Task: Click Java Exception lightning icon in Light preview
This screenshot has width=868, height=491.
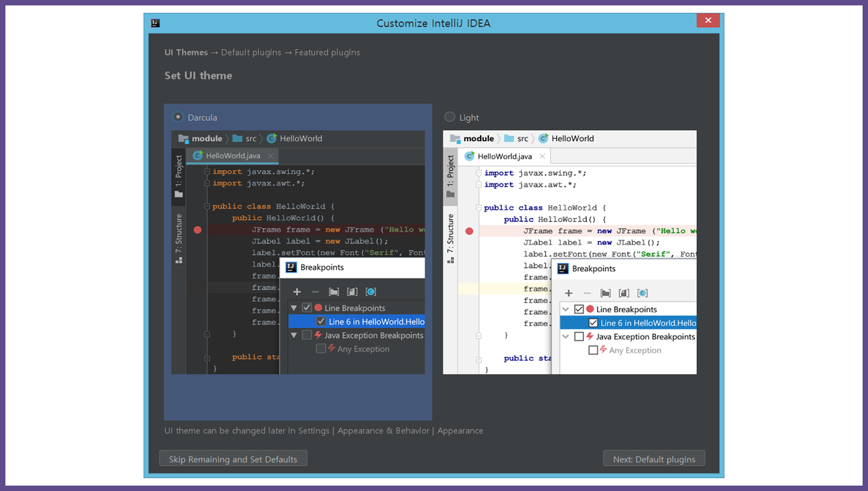Action: click(590, 336)
